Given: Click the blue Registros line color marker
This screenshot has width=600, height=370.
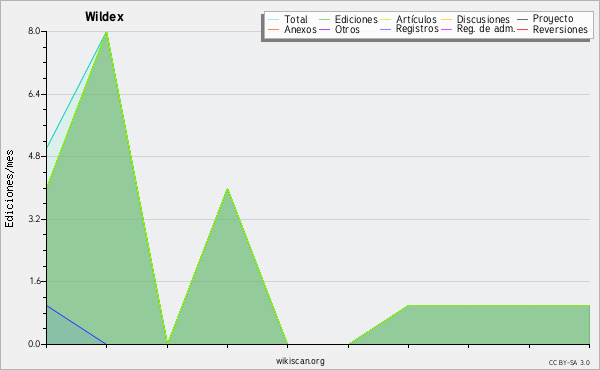Looking at the screenshot, I should (385, 29).
